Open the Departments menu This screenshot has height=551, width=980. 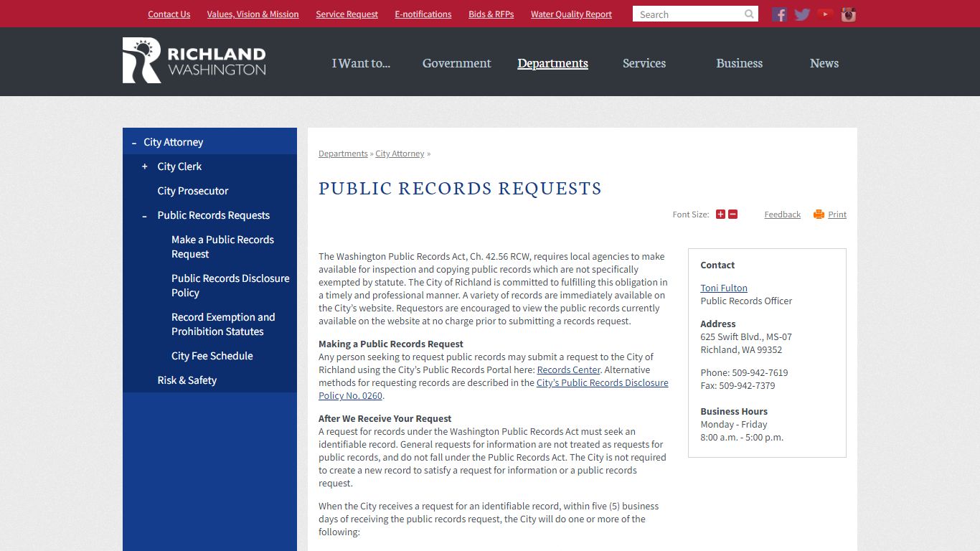(x=552, y=63)
